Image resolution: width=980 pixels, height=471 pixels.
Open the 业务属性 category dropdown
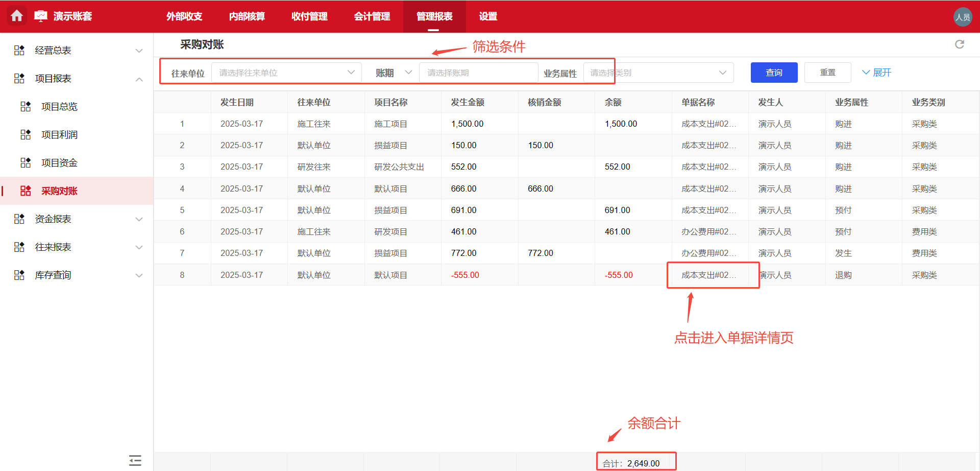[658, 72]
